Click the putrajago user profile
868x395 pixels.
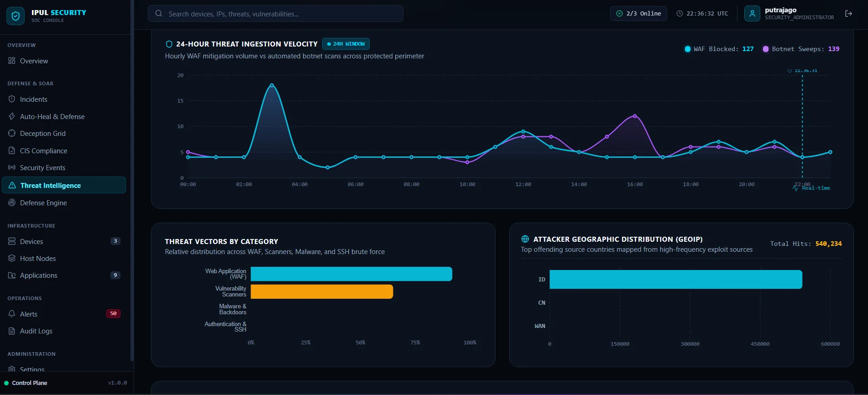(790, 14)
